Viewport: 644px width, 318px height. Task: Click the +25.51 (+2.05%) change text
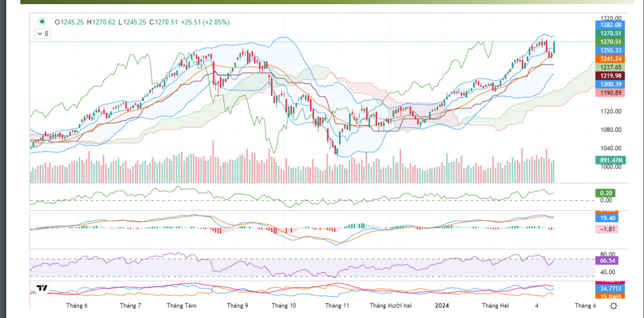click(205, 22)
